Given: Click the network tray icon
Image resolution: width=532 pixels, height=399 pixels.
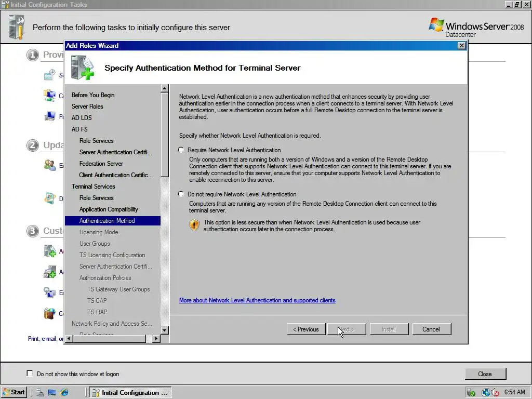Looking at the screenshot, I should coord(486,393).
